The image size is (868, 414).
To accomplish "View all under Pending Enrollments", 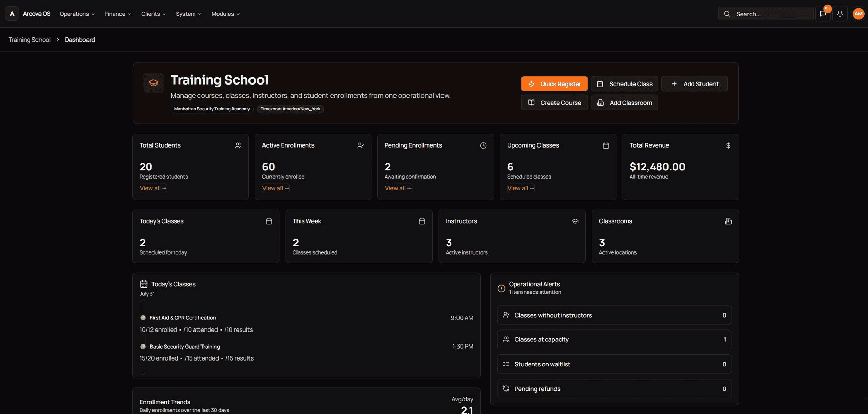I will 398,188.
